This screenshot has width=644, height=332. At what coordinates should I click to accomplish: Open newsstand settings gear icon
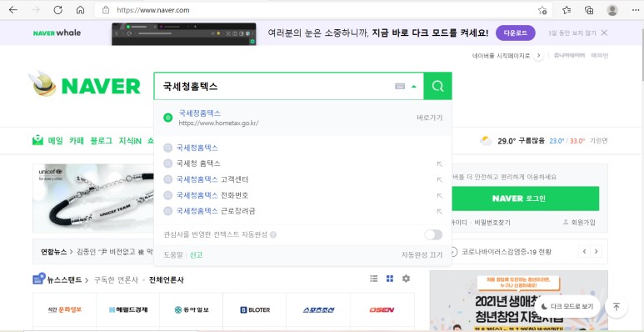pyautogui.click(x=406, y=279)
